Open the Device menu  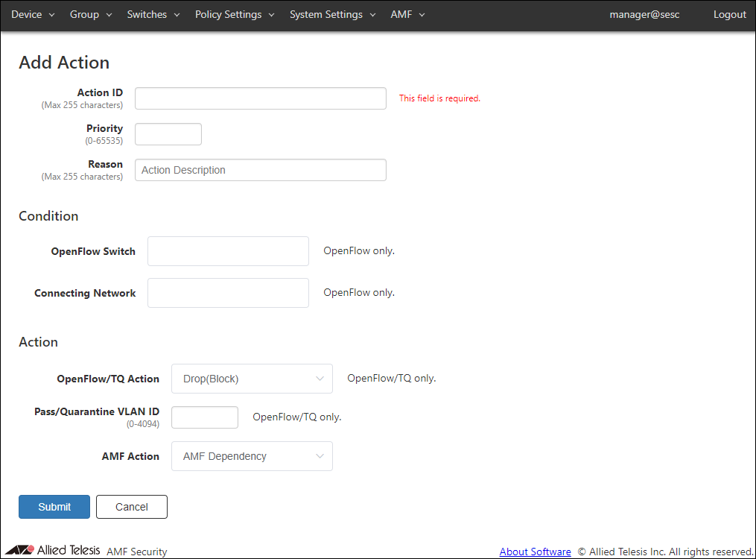click(x=33, y=14)
